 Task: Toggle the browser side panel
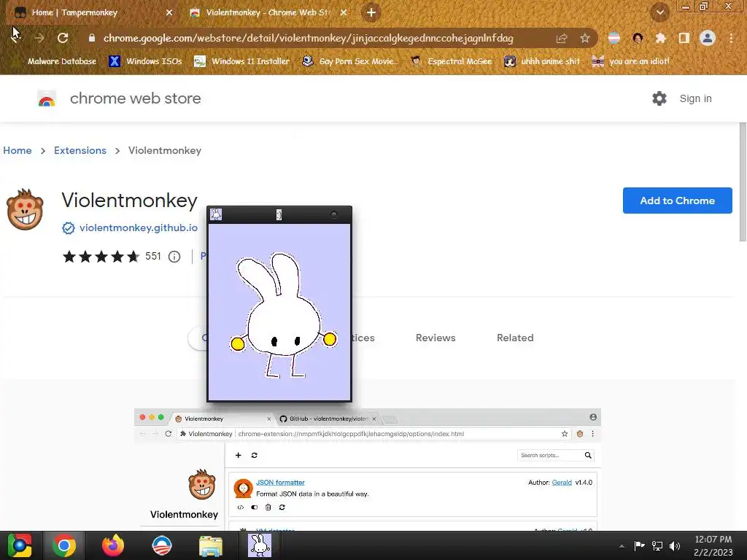coord(684,38)
